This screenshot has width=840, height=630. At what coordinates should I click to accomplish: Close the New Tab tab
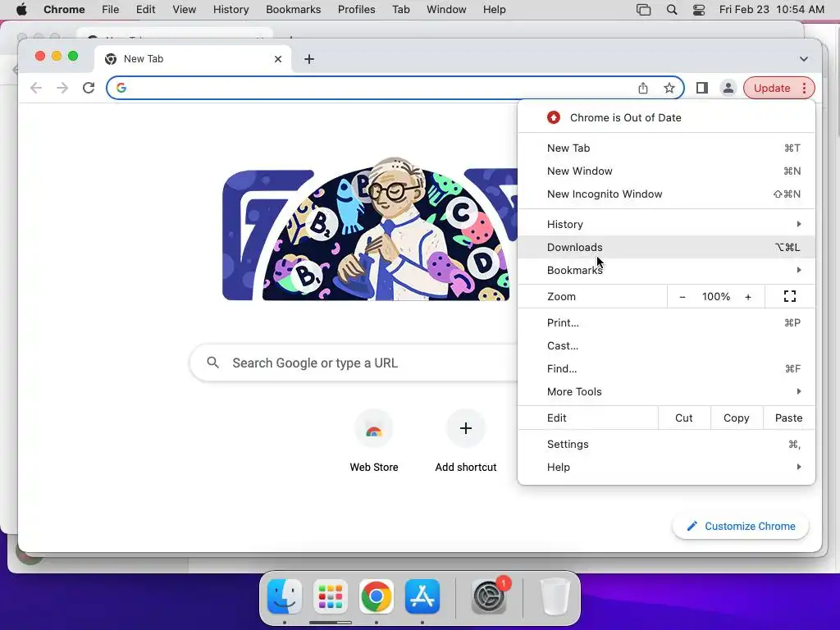[x=278, y=59]
